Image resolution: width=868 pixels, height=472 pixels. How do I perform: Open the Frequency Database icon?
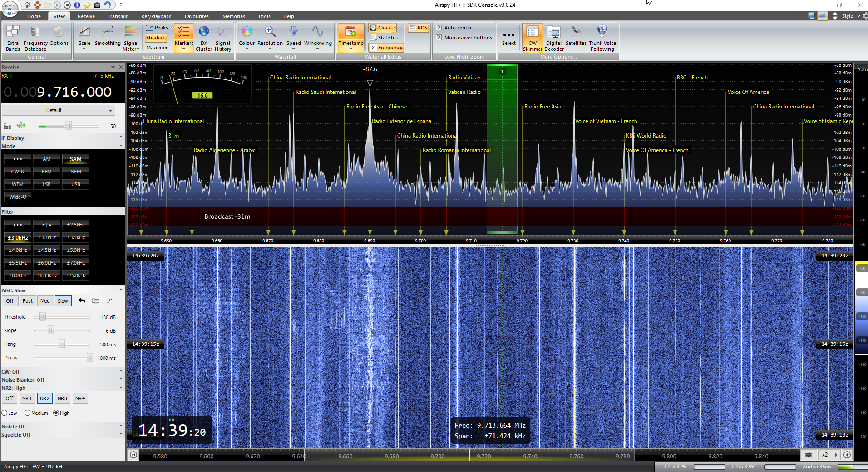pyautogui.click(x=35, y=38)
